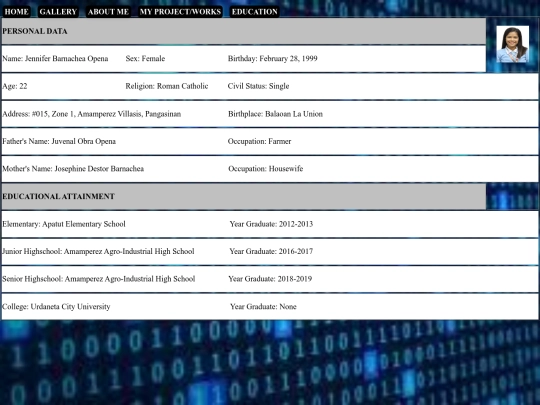Select Year Graduate: 2016-2017

[271, 251]
